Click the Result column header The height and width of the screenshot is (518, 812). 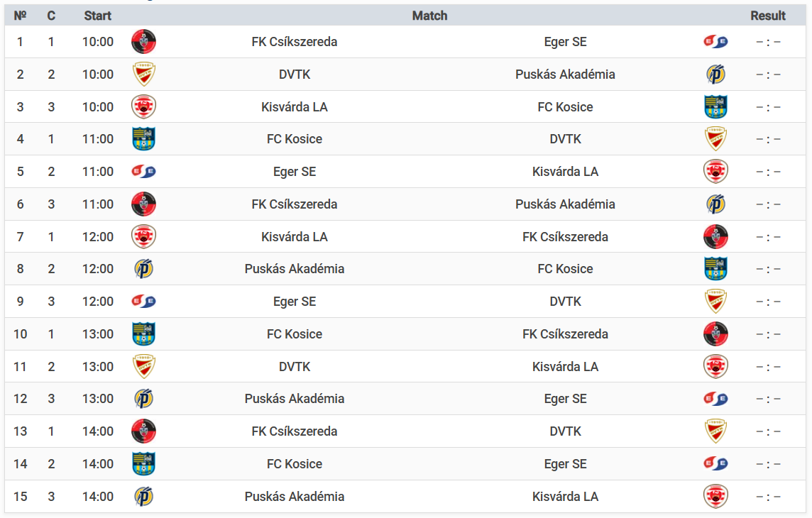[768, 16]
